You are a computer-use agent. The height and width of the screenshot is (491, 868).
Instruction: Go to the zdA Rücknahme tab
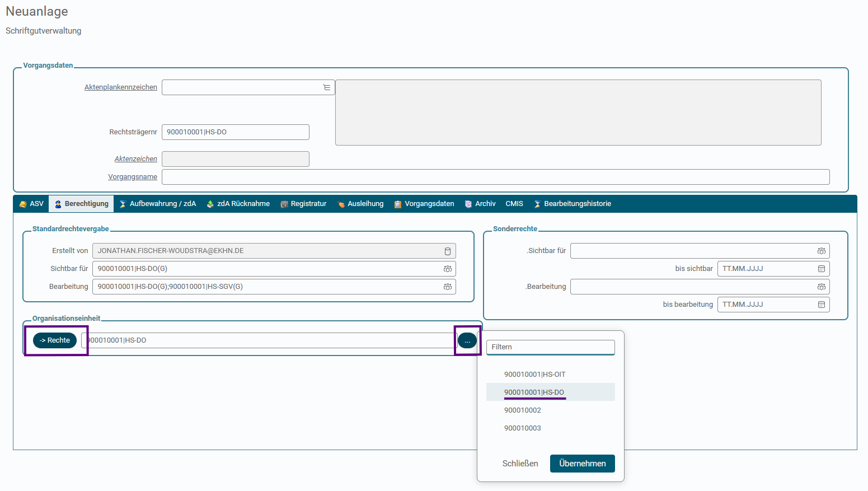pos(238,204)
